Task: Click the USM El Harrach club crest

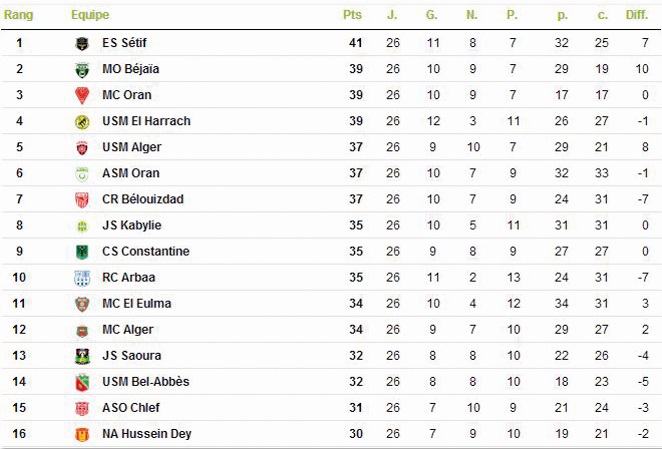Action: [x=82, y=121]
